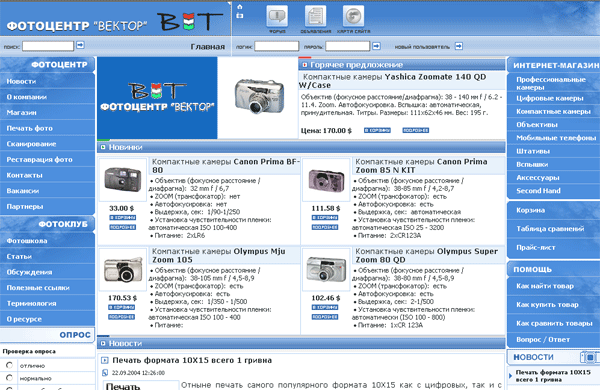Select the нормально poll radio button

pyautogui.click(x=10, y=378)
